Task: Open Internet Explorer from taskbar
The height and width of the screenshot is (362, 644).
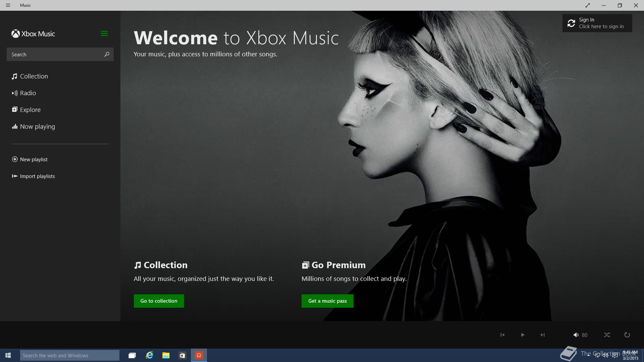Action: pyautogui.click(x=149, y=355)
